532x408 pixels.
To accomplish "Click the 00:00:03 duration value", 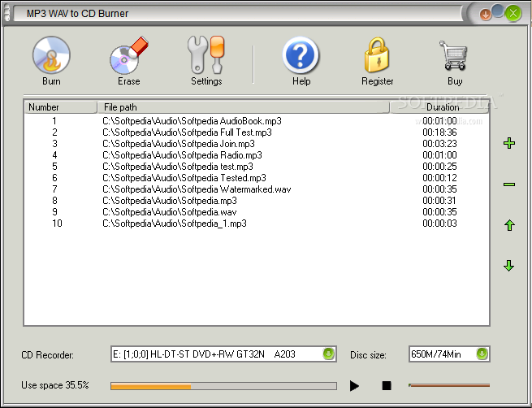I will click(x=439, y=224).
